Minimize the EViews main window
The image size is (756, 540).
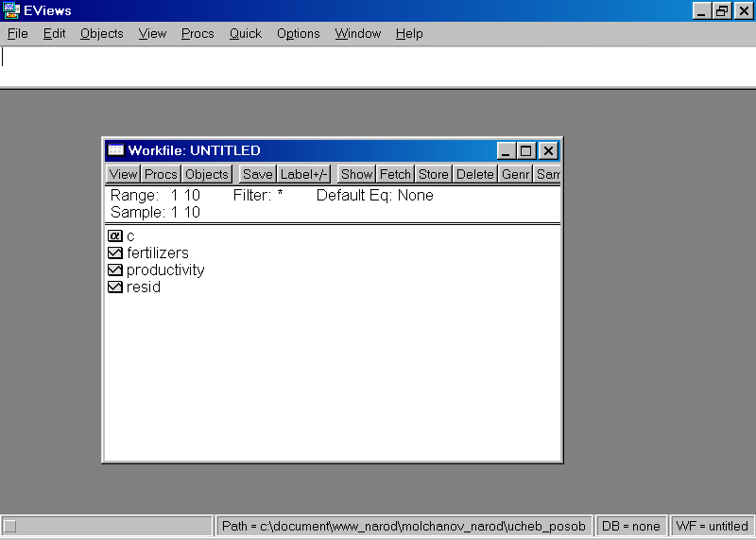[701, 10]
